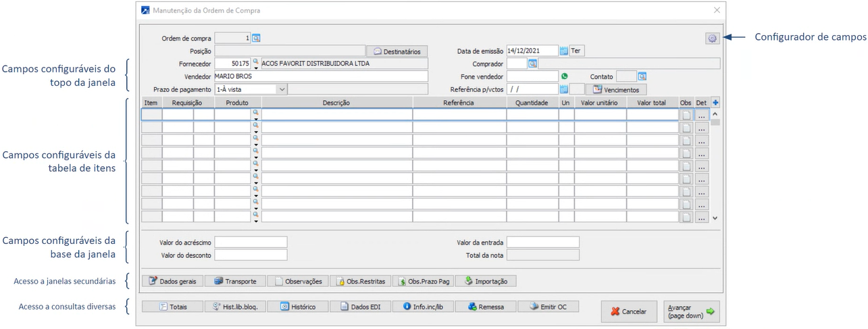Click the Requisição column header
The height and width of the screenshot is (329, 868).
(x=188, y=103)
